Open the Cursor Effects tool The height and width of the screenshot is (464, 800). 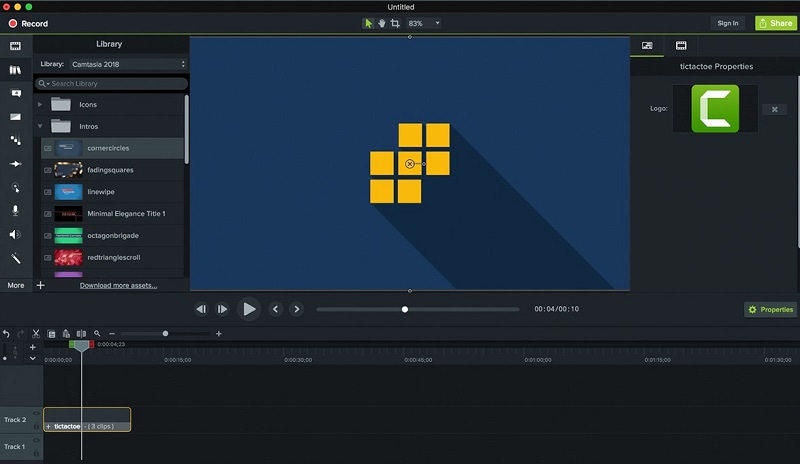point(16,187)
